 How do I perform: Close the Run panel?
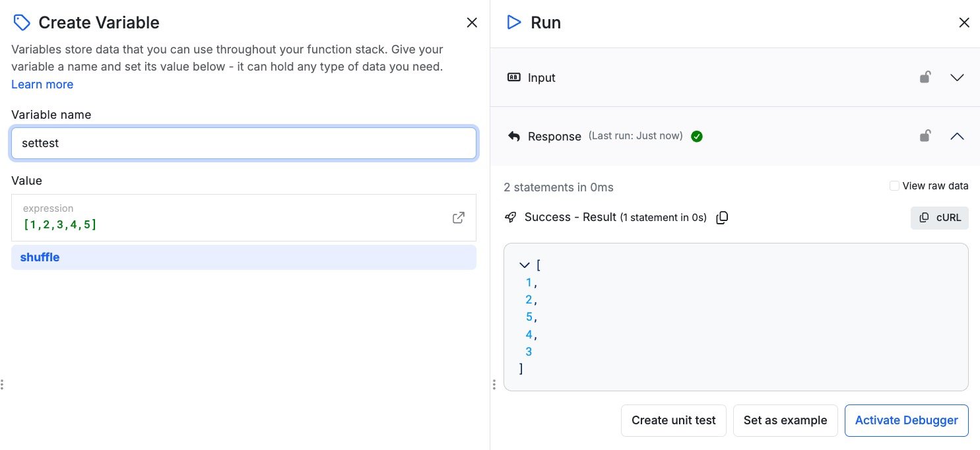(x=964, y=22)
